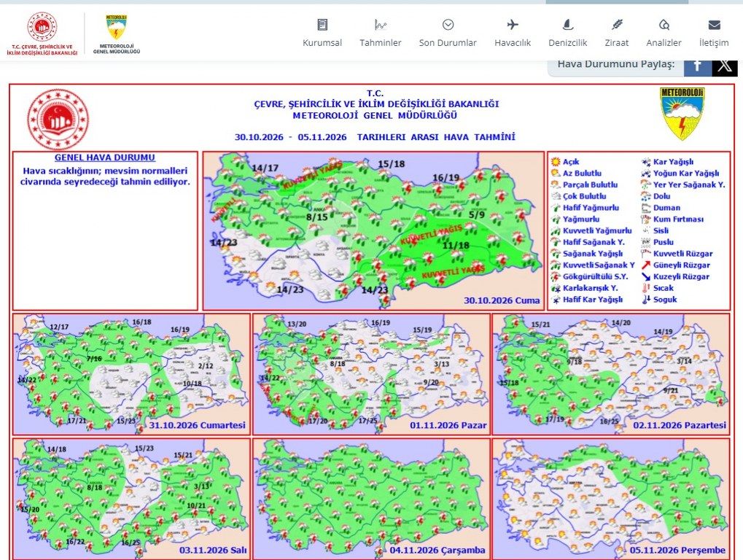Click the Sıcak thermometer legend icon

pyautogui.click(x=646, y=288)
